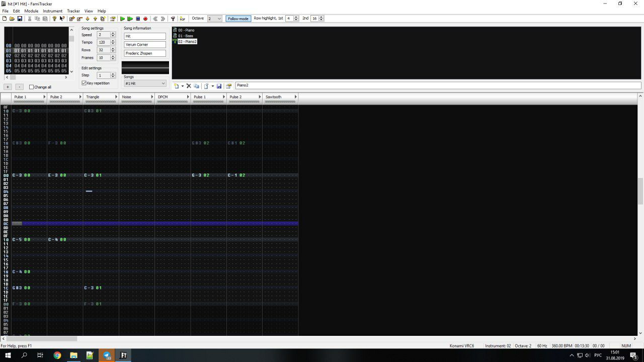Click the song author field Verum Corner

pyautogui.click(x=145, y=45)
